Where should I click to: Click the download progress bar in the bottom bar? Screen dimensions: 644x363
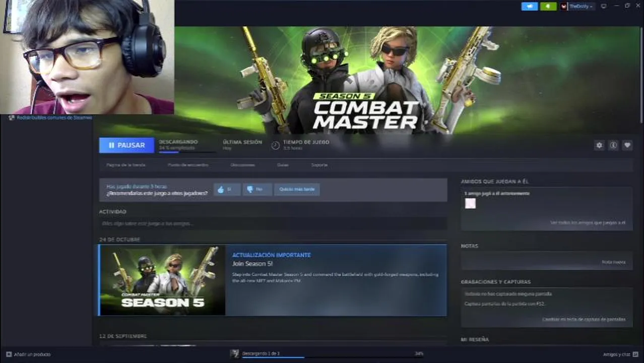333,357
